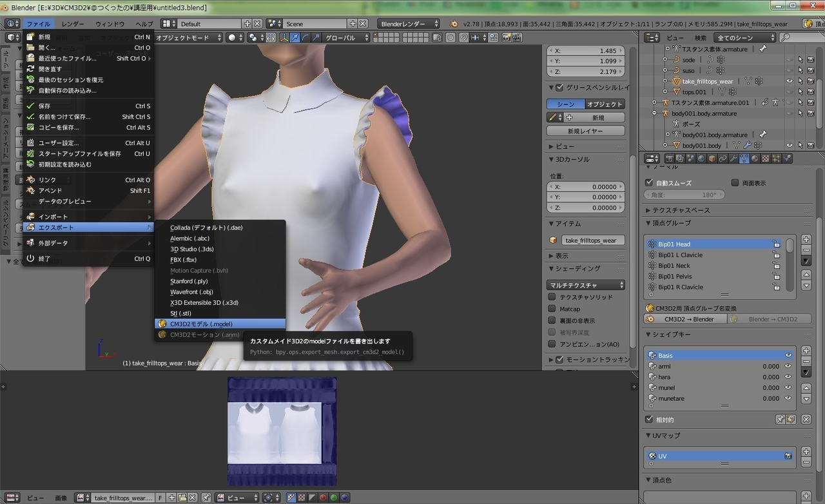The width and height of the screenshot is (825, 504).
Task: Open 全てのシーン outliner filter dropdown
Action: 745,37
